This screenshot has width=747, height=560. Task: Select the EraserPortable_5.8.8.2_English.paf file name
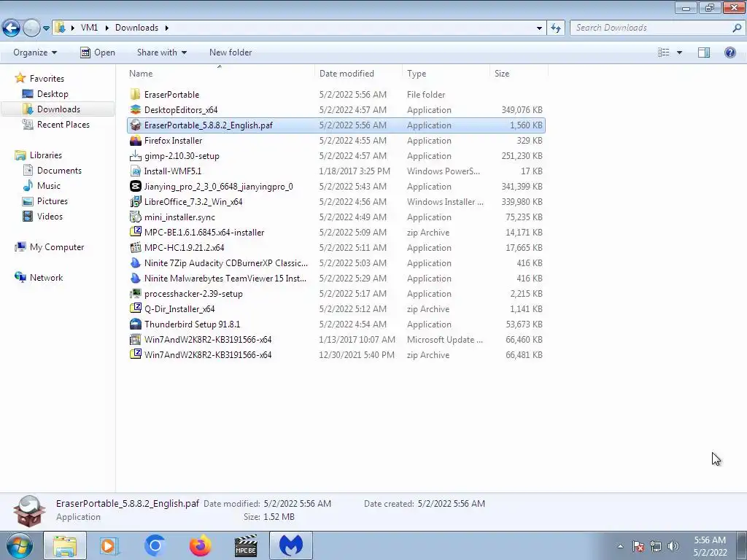coord(209,125)
